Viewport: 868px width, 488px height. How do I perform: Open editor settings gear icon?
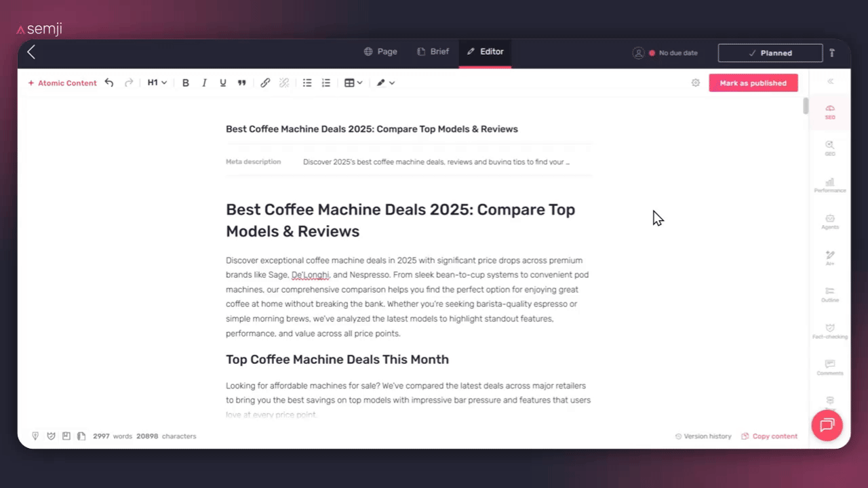click(x=695, y=83)
